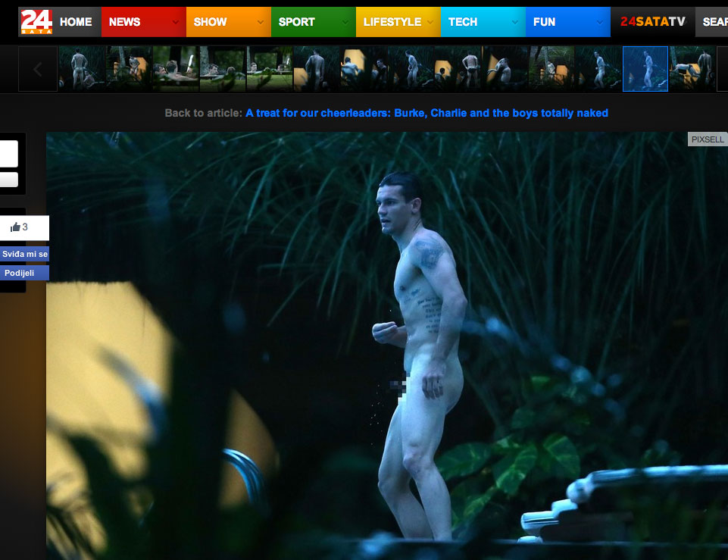Image resolution: width=728 pixels, height=560 pixels.
Task: Open the SHOW section
Action: click(210, 22)
